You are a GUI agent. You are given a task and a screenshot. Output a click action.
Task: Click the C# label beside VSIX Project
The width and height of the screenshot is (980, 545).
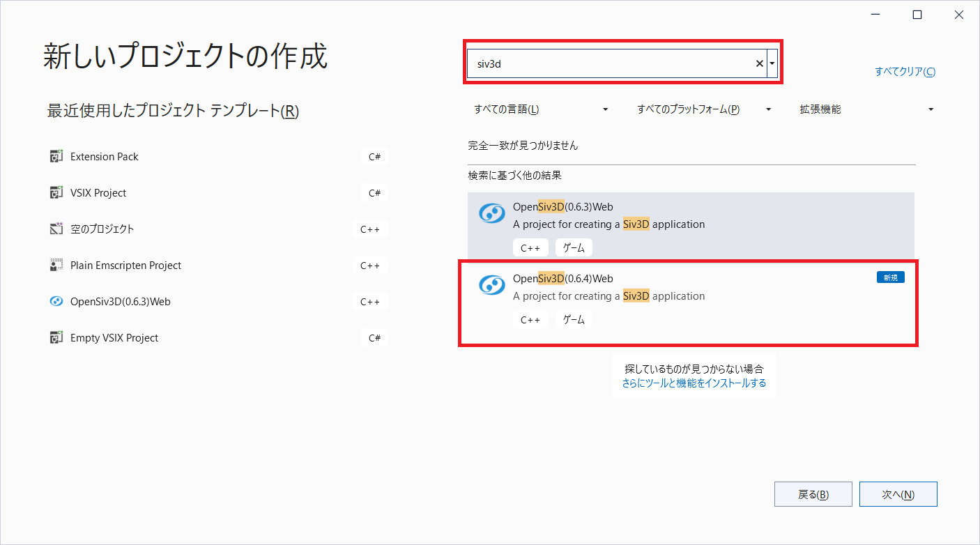(x=374, y=193)
